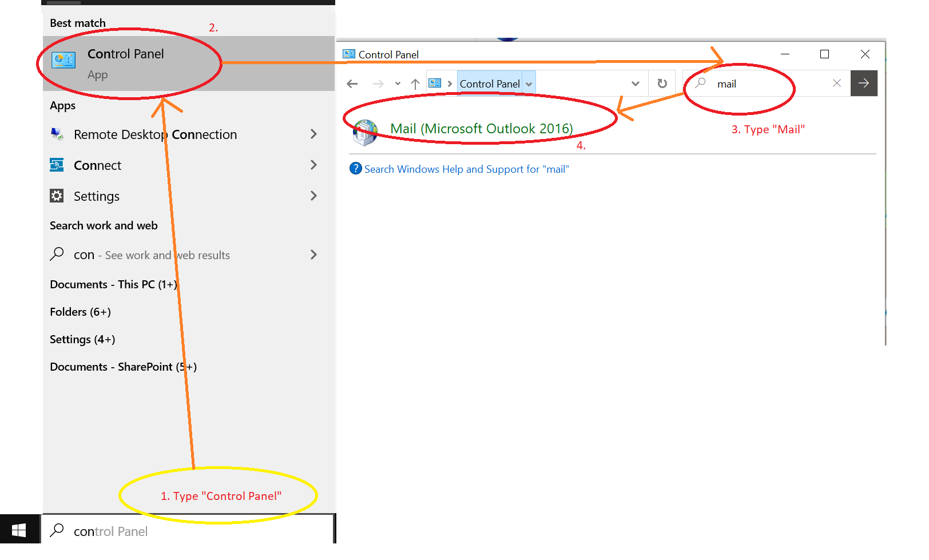This screenshot has height=560, width=929.
Task: Refresh the Control Panel view
Action: click(662, 84)
